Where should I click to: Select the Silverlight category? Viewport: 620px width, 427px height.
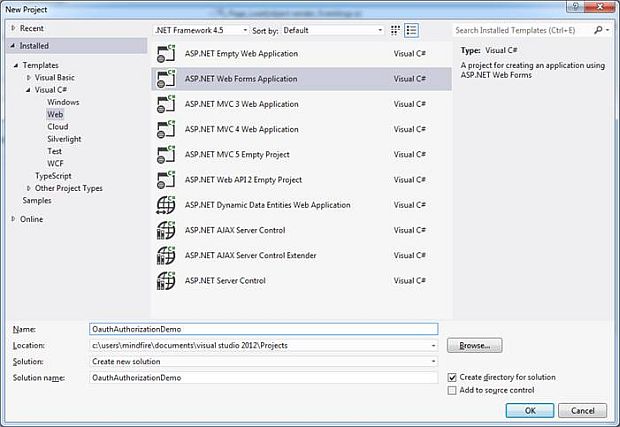click(64, 139)
